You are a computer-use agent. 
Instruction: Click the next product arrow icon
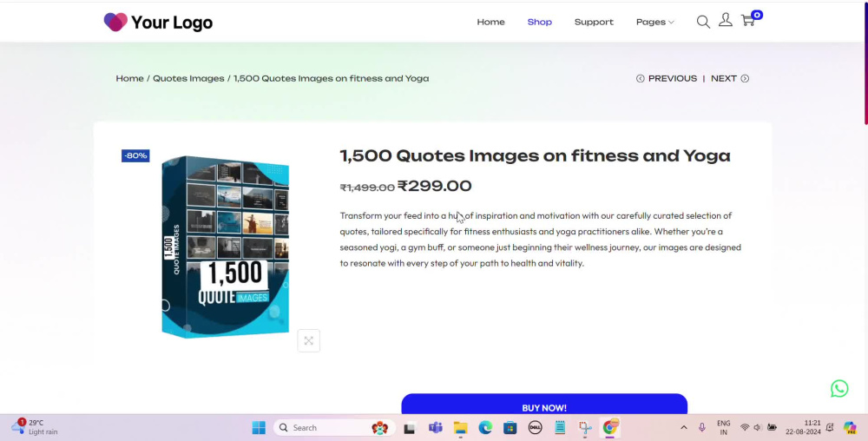745,79
